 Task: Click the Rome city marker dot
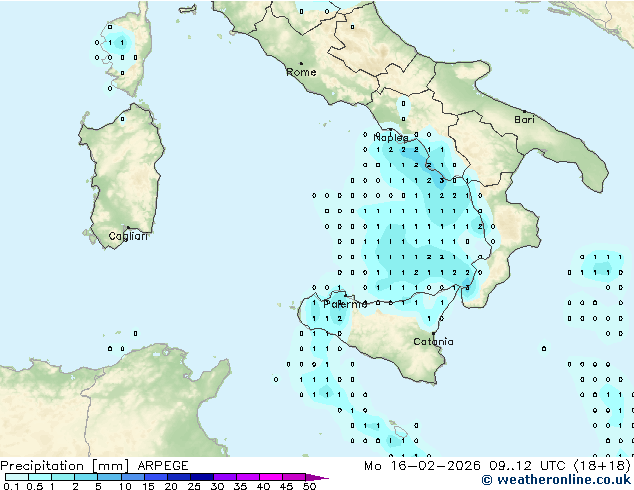(301, 63)
